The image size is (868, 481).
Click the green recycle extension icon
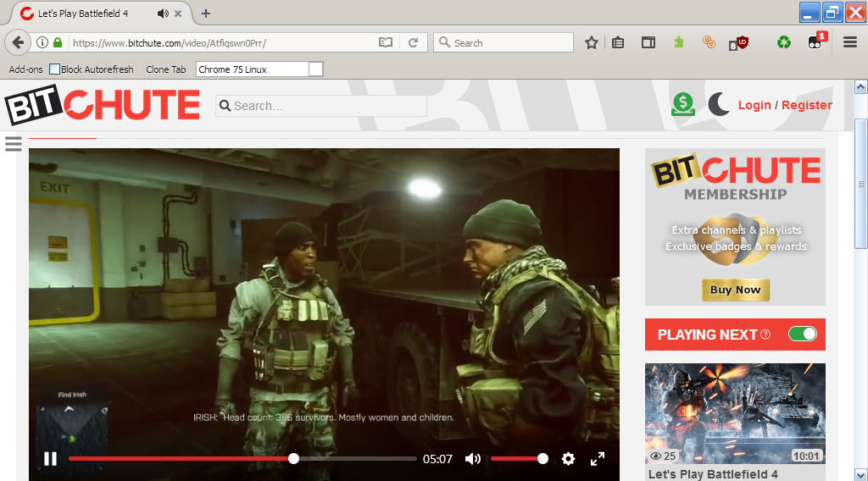click(x=784, y=42)
